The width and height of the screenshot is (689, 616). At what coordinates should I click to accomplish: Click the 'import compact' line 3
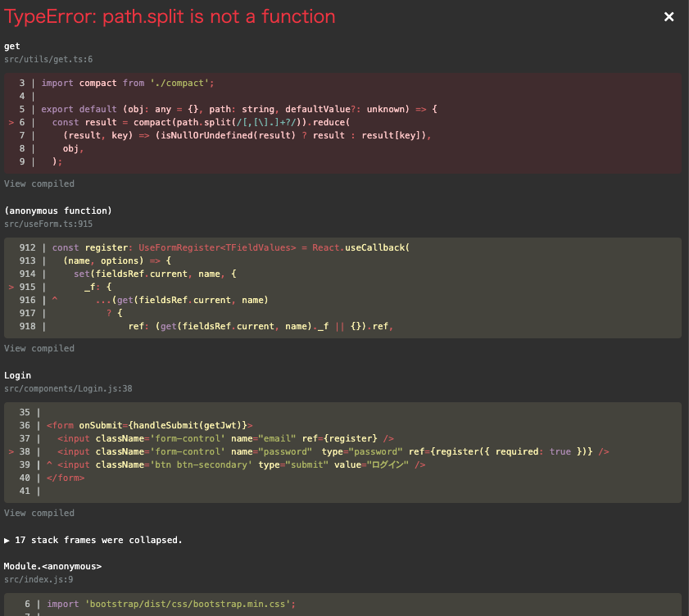pyautogui.click(x=127, y=83)
